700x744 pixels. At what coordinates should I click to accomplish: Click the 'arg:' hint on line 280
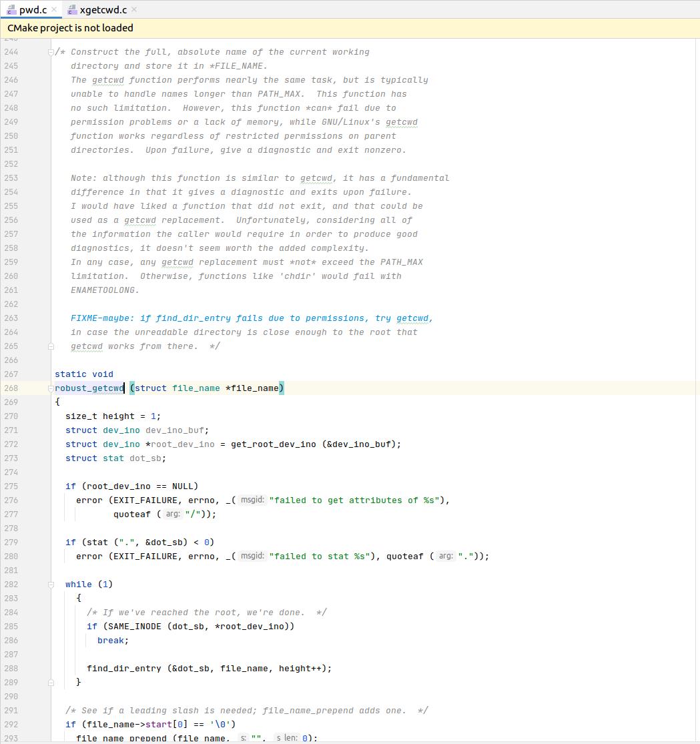[445, 556]
